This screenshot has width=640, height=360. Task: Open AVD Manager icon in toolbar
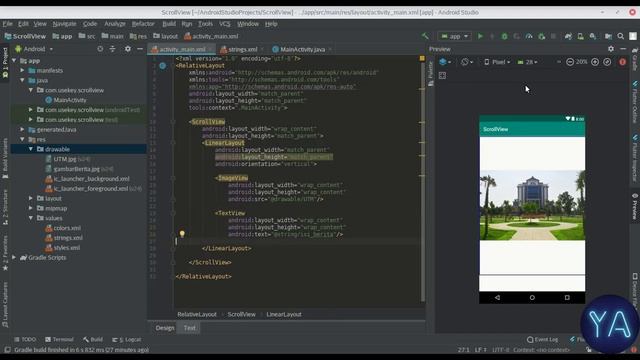tap(580, 36)
